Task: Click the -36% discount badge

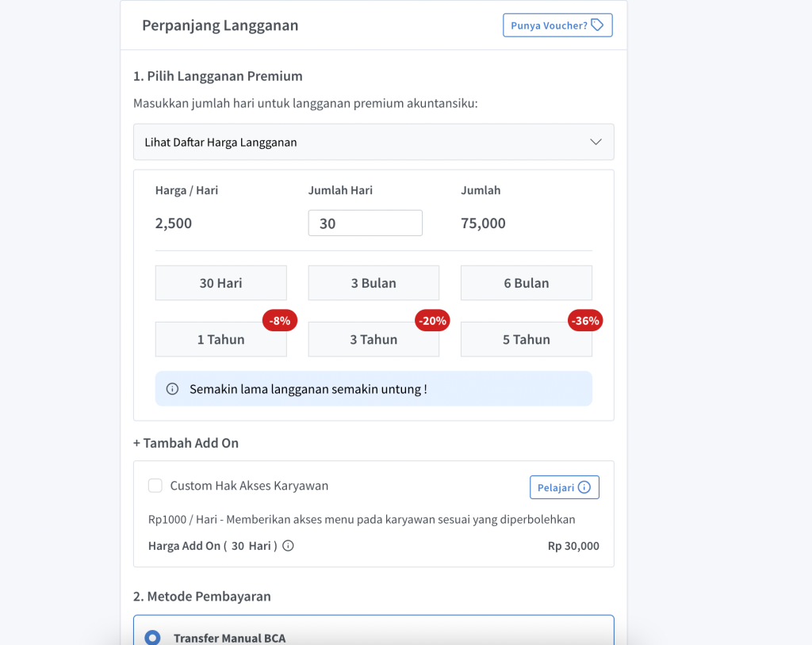Action: [585, 321]
